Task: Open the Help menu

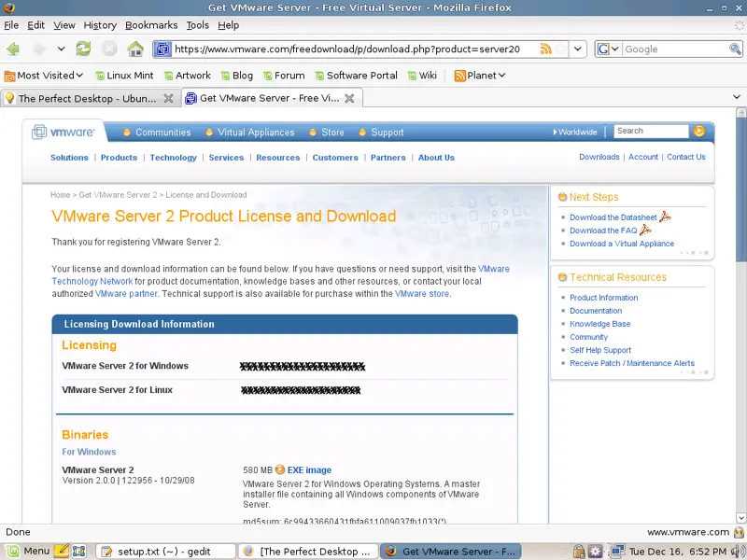Action: (228, 25)
